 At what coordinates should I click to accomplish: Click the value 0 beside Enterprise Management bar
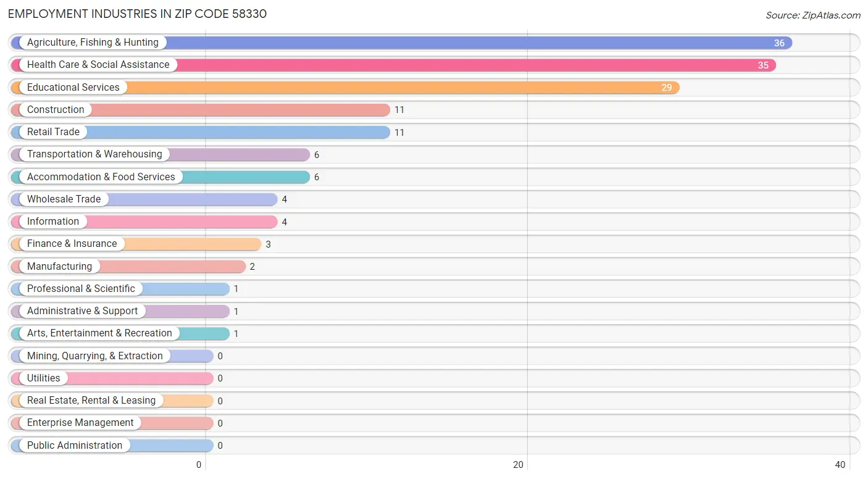[x=220, y=423]
